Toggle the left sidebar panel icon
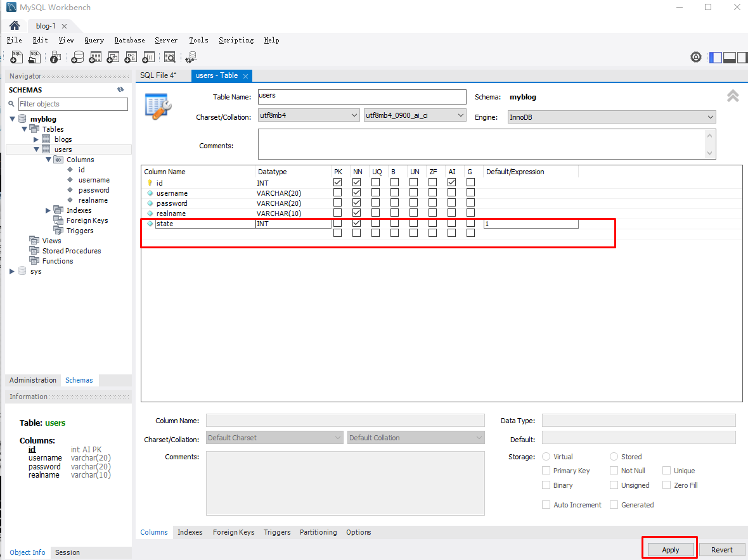The image size is (748, 560). 716,57
